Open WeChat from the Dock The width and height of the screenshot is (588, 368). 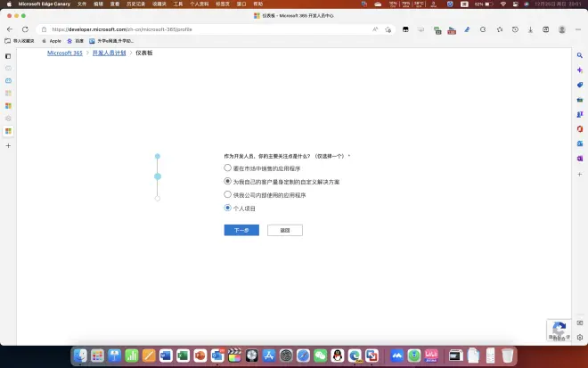click(x=320, y=356)
